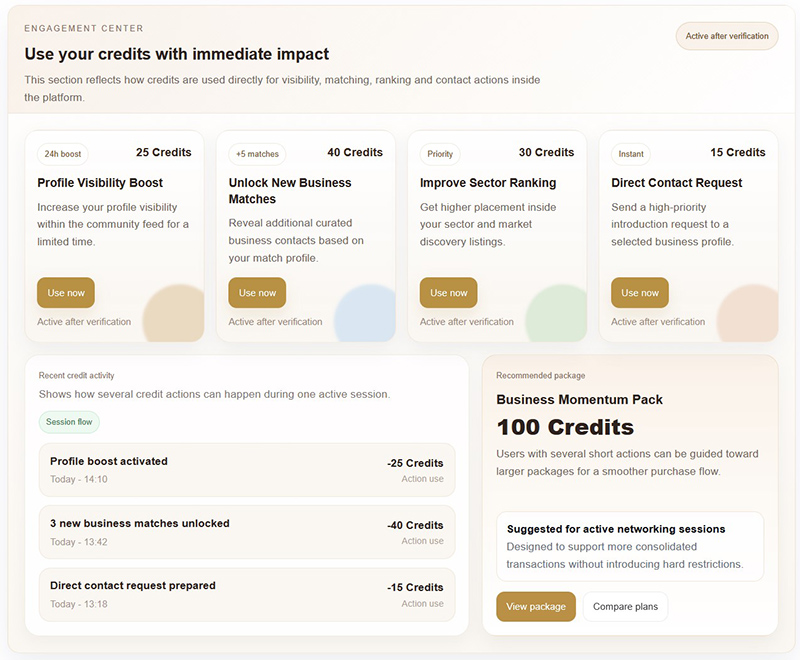Select the Session flow chip
Screen dimensions: 800x660
pyautogui.click(x=69, y=422)
